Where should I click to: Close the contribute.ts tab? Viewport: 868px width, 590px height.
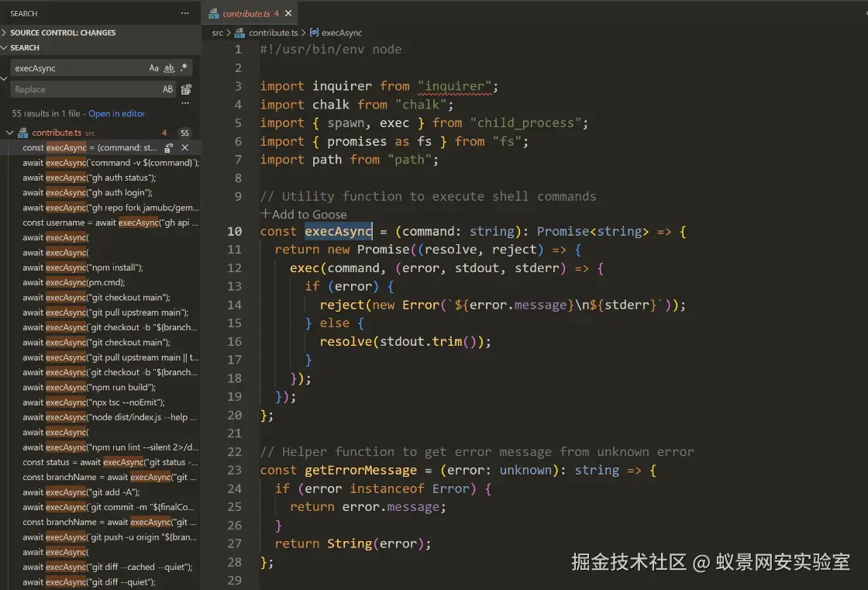pos(288,13)
